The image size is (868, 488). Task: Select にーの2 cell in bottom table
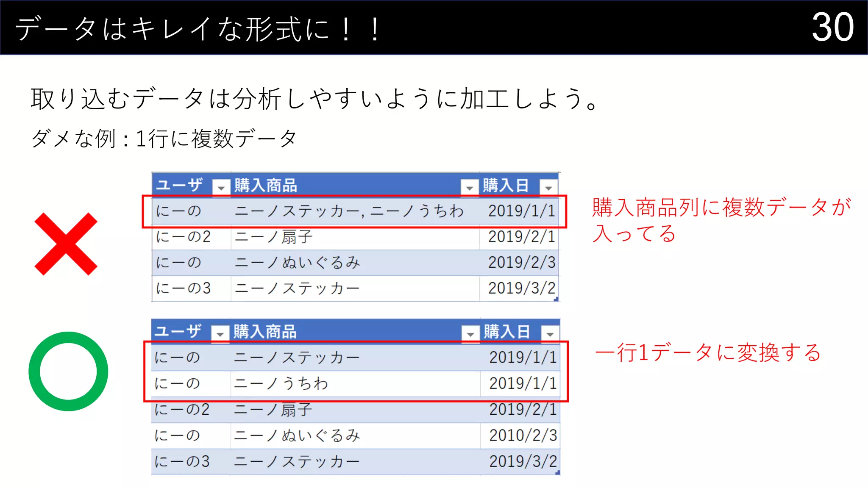click(182, 410)
